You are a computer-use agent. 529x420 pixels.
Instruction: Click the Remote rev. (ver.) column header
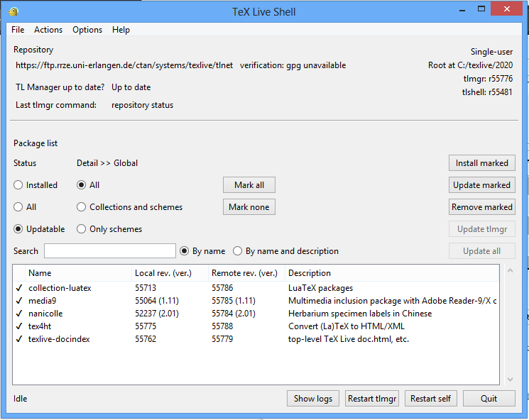click(246, 273)
